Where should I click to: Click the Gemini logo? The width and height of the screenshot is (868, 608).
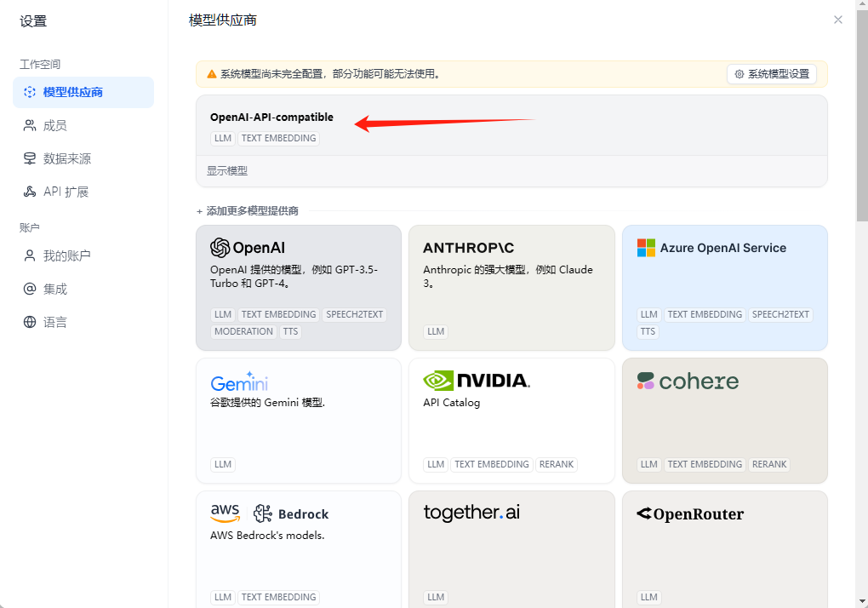239,381
